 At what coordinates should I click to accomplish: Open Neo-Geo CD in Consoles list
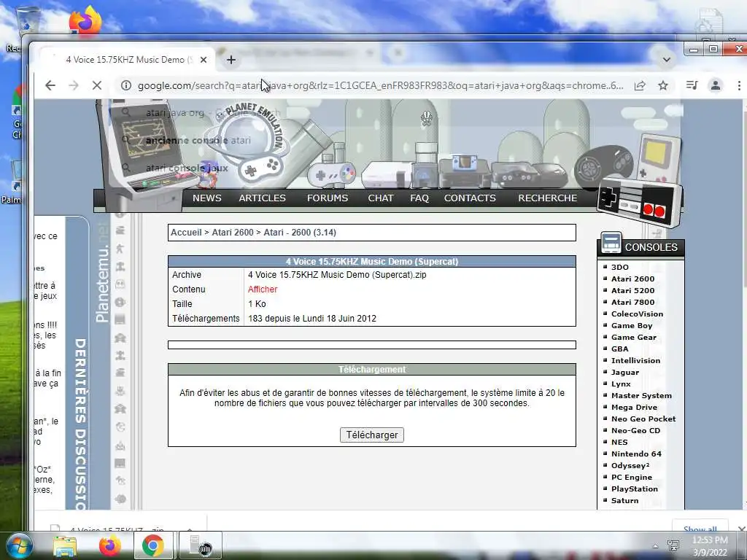click(635, 430)
